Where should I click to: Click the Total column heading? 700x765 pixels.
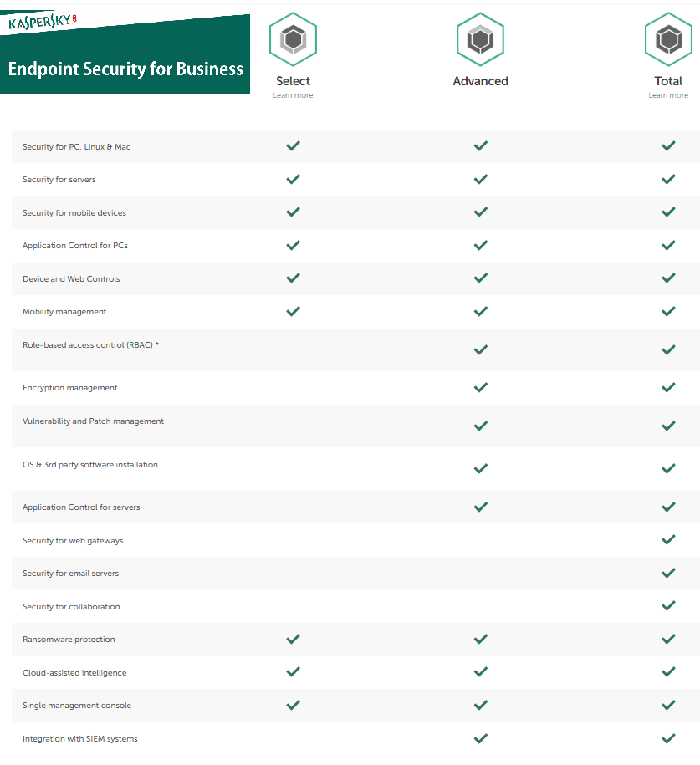(x=668, y=81)
